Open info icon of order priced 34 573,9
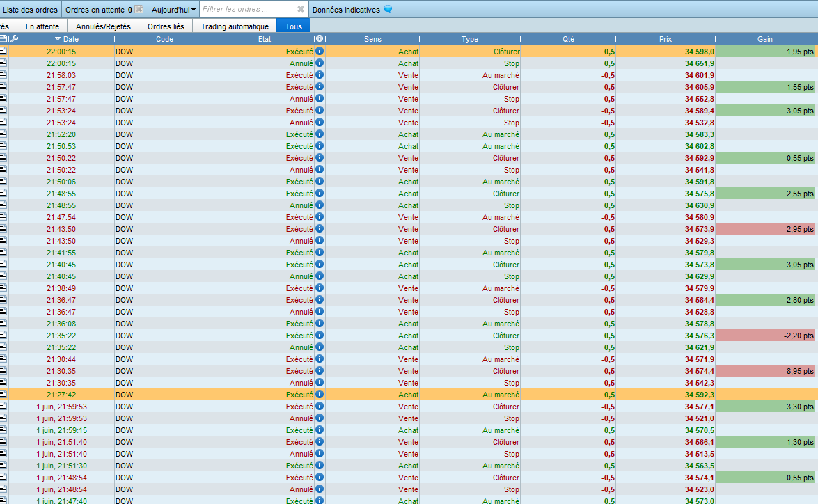The image size is (818, 504). pos(320,228)
